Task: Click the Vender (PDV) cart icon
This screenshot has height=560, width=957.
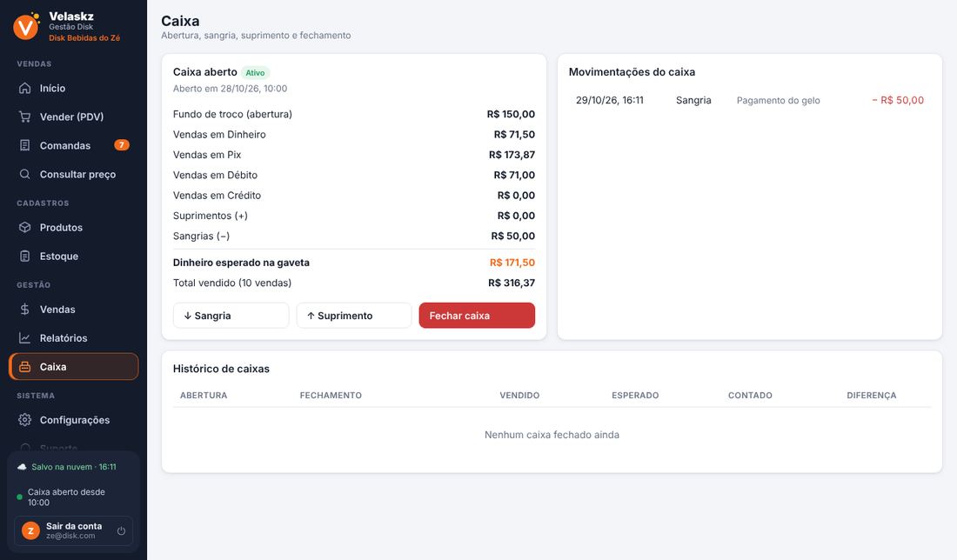Action: coord(24,117)
